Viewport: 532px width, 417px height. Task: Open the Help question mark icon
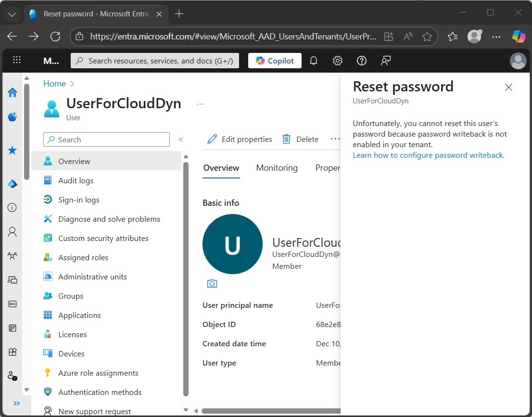tap(361, 61)
